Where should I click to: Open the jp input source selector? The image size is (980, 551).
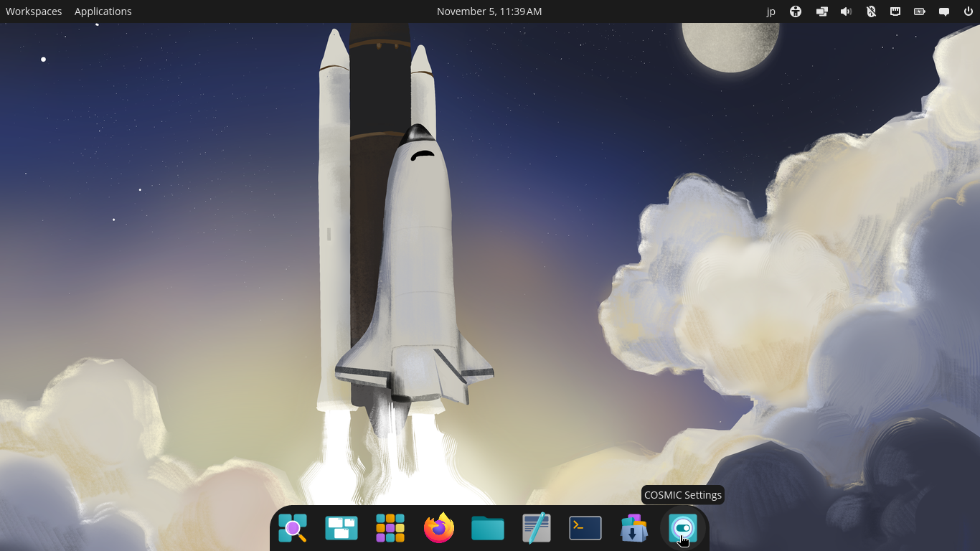click(771, 11)
